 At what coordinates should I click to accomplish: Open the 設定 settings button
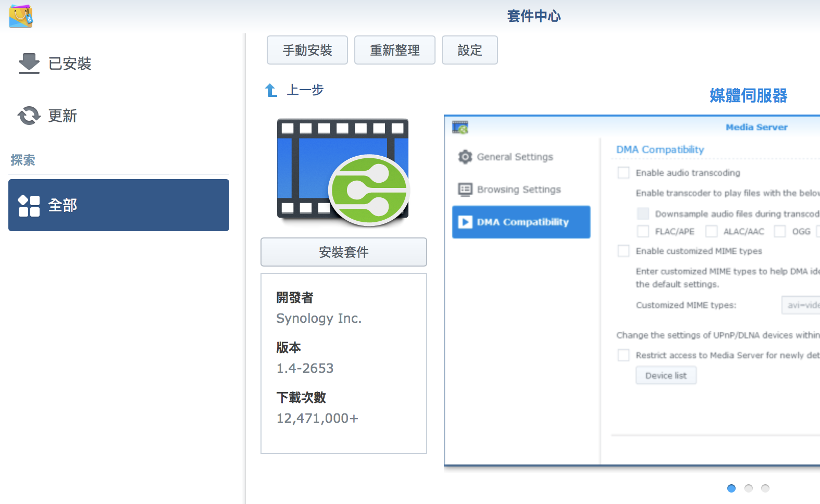(470, 50)
